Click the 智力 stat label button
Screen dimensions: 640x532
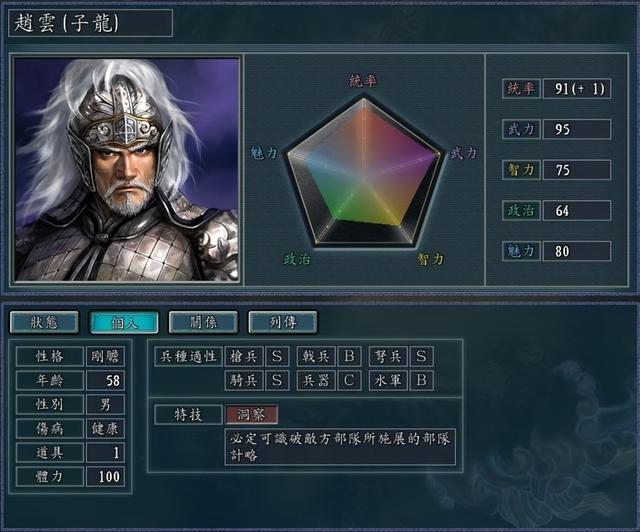(521, 170)
